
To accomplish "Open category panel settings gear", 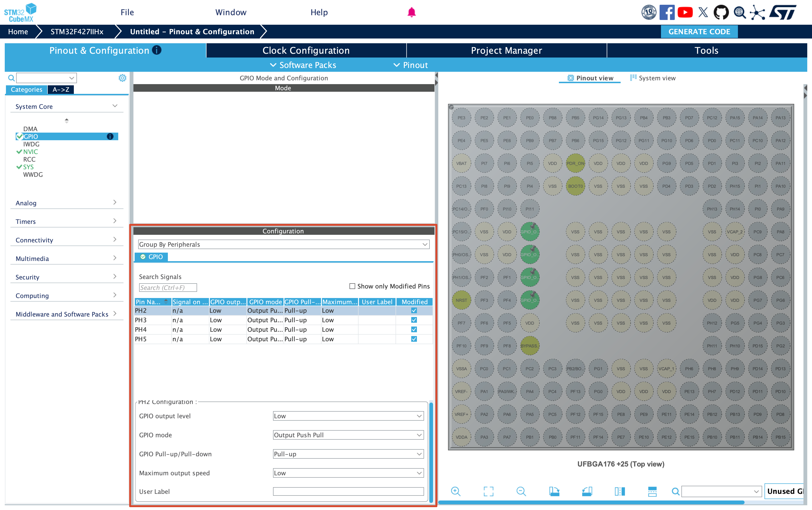I will pos(122,78).
